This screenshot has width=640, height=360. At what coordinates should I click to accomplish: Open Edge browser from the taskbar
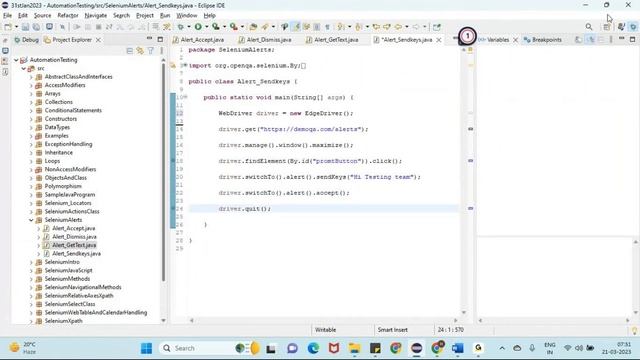[x=313, y=348]
